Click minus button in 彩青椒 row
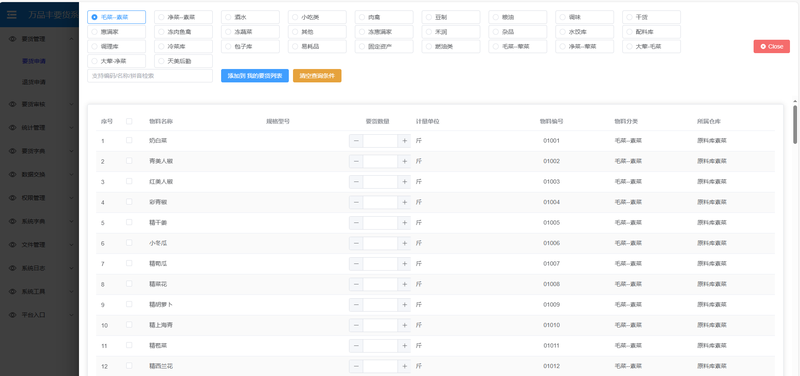This screenshot has height=376, width=800. point(356,202)
